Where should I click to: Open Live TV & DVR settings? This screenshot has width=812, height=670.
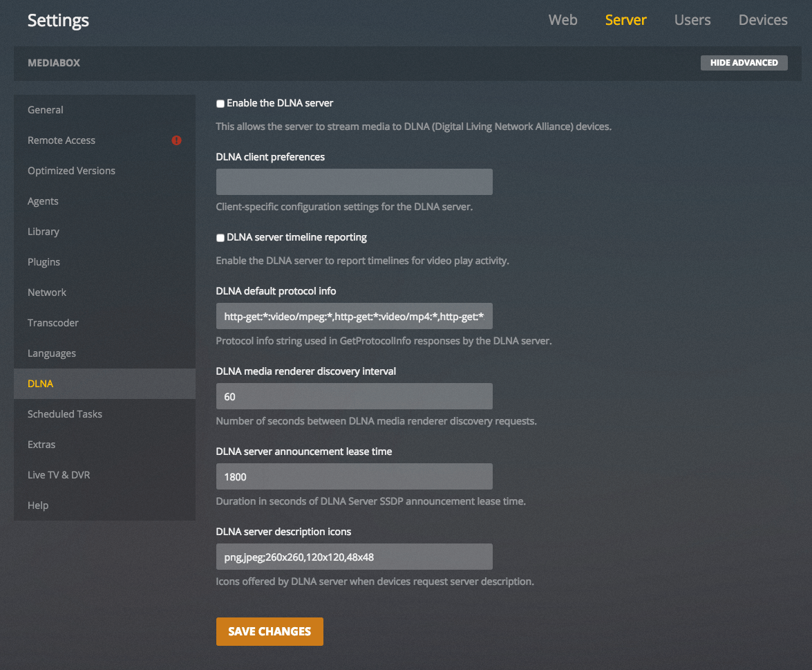pyautogui.click(x=59, y=475)
